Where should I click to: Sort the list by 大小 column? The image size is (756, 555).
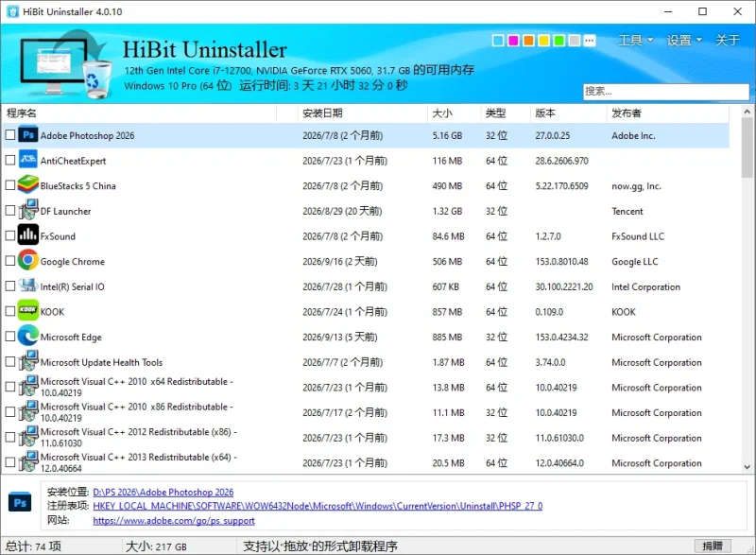454,113
